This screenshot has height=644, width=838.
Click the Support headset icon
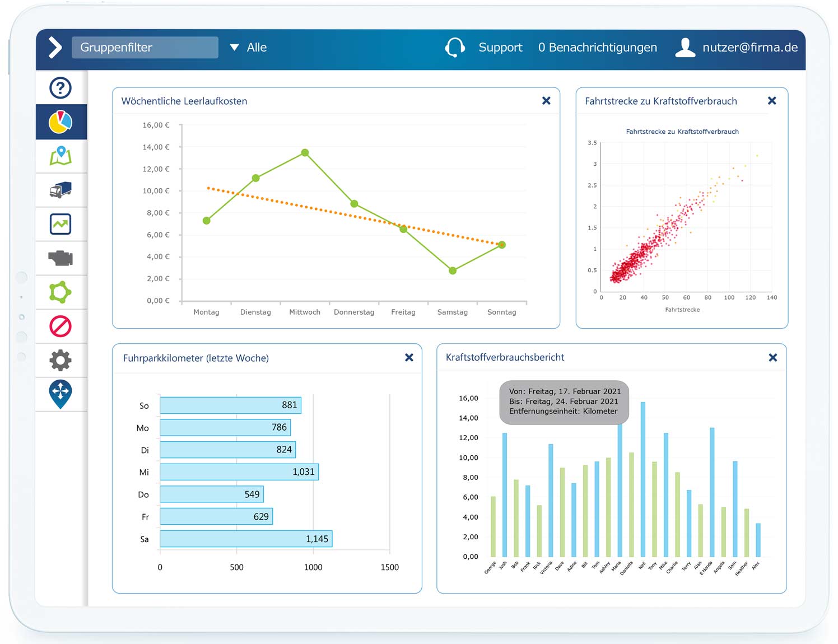(x=455, y=48)
